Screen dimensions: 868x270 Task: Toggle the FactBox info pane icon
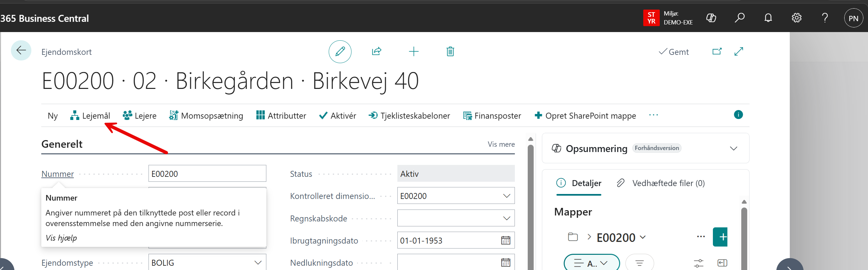tap(738, 115)
